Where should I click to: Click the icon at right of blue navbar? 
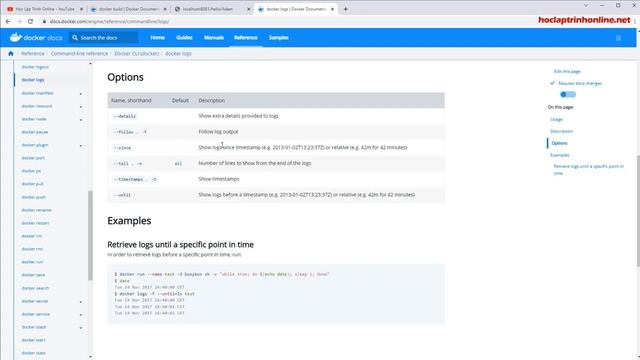tap(618, 38)
